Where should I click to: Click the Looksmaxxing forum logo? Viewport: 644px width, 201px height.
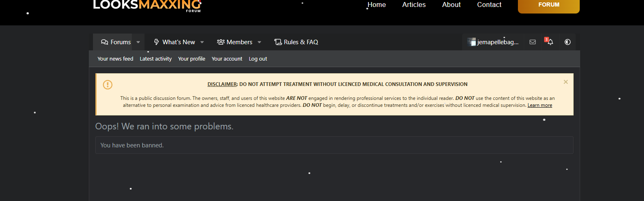tap(147, 5)
